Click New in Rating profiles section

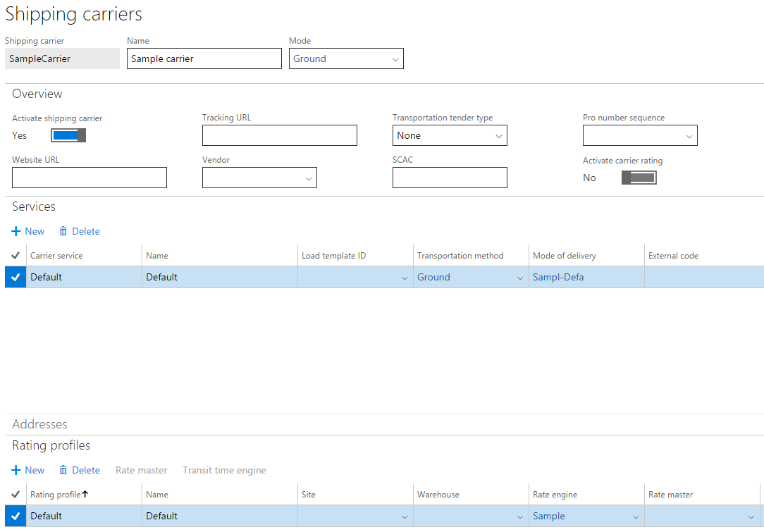coord(28,470)
